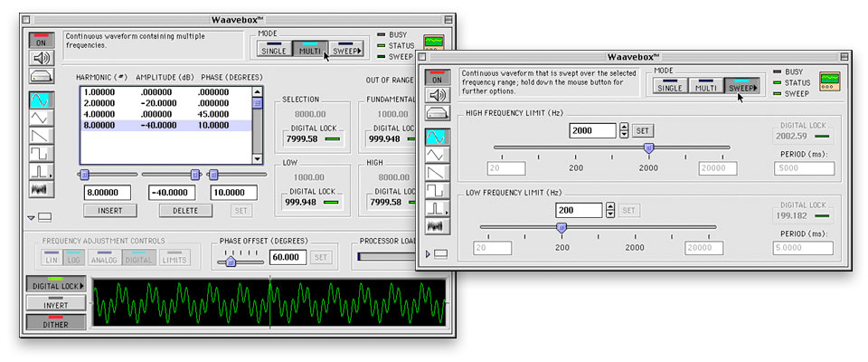The height and width of the screenshot is (362, 868).
Task: Toggle the LIMITS button
Action: click(x=175, y=257)
